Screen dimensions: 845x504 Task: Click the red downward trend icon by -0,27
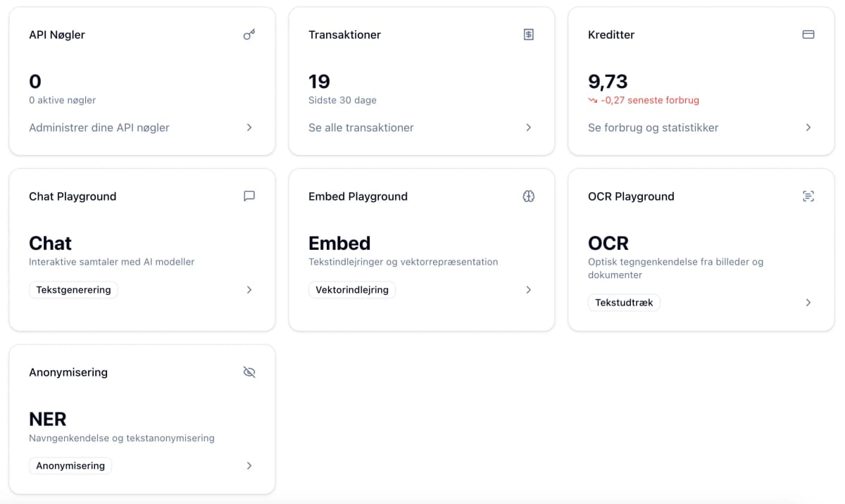(x=593, y=101)
